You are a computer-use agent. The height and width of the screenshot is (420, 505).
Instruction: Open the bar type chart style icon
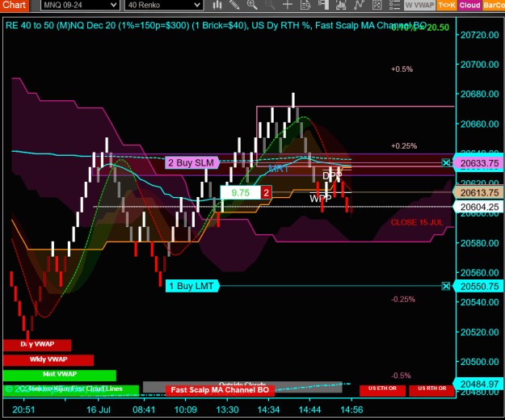[x=217, y=5]
